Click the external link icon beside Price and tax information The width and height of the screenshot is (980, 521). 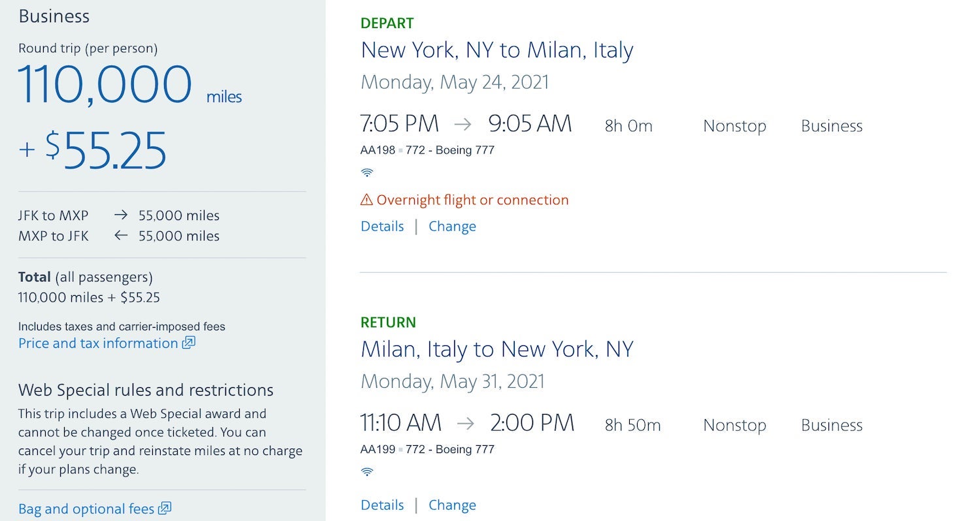pos(188,343)
